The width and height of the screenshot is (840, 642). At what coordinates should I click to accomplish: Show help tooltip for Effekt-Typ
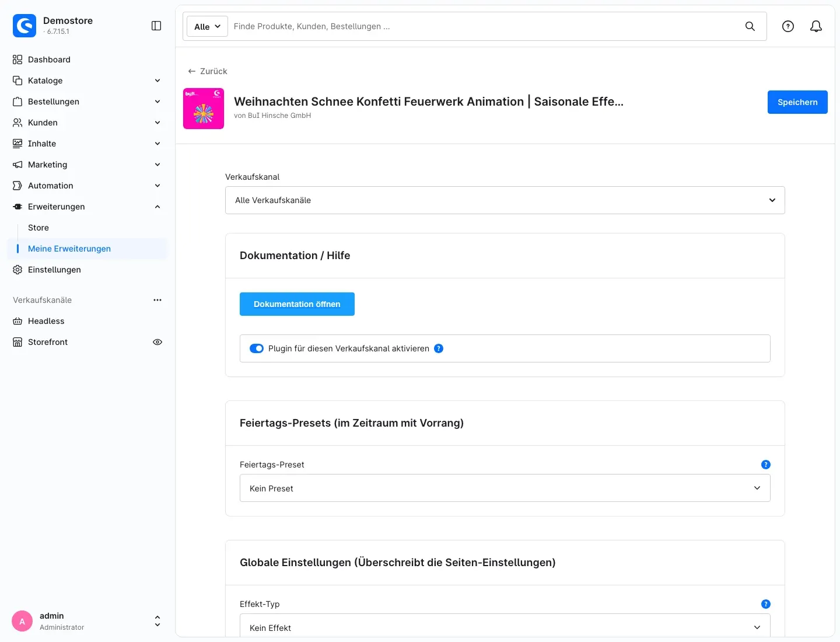click(x=766, y=604)
